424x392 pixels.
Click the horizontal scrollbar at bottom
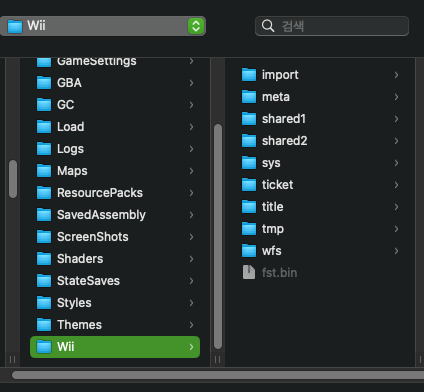[x=218, y=375]
